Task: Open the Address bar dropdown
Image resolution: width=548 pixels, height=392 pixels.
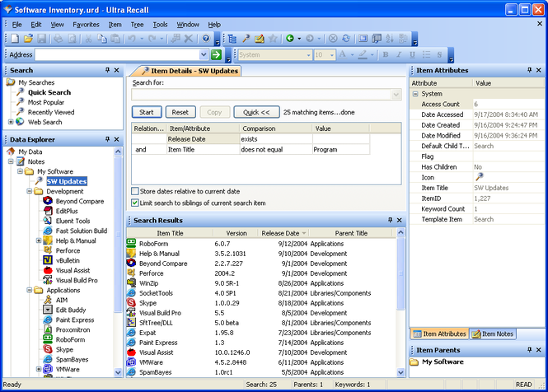Action: 204,54
